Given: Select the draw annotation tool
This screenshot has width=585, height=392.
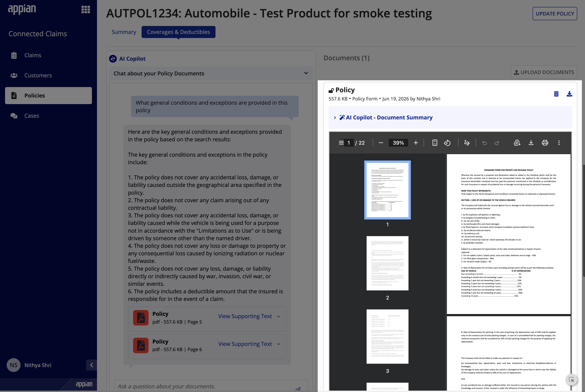Looking at the screenshot, I should click(x=467, y=143).
